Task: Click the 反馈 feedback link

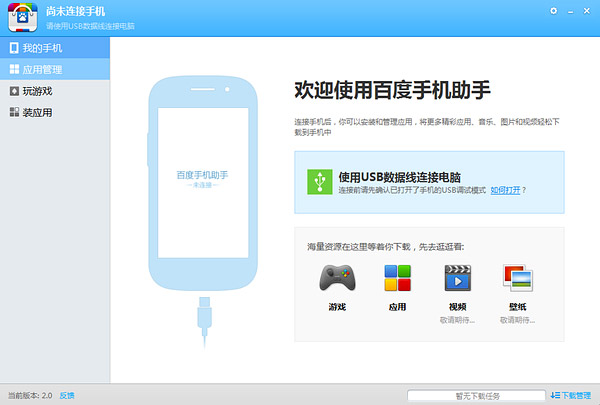Action: pos(67,396)
